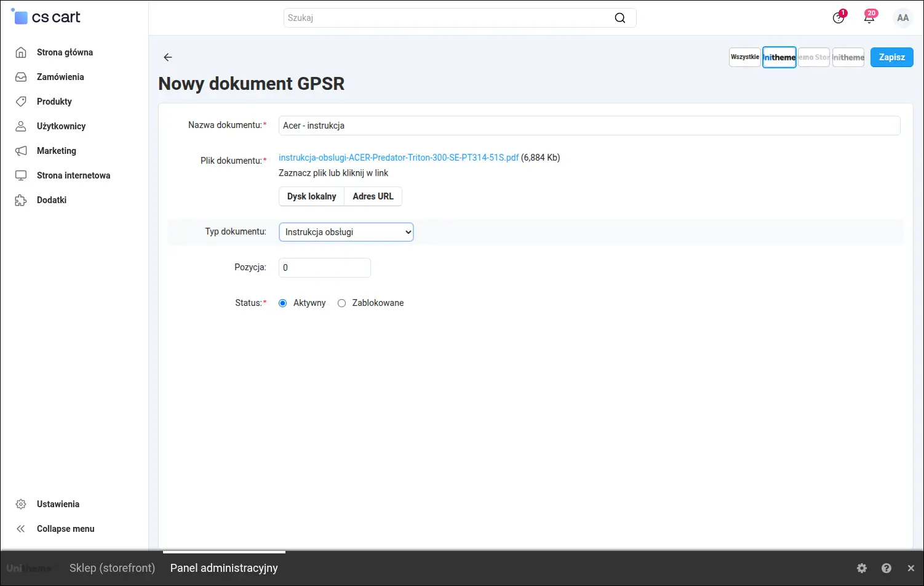Click the person icon for Użytkownicy
Image resolution: width=924 pixels, height=586 pixels.
[x=21, y=126]
